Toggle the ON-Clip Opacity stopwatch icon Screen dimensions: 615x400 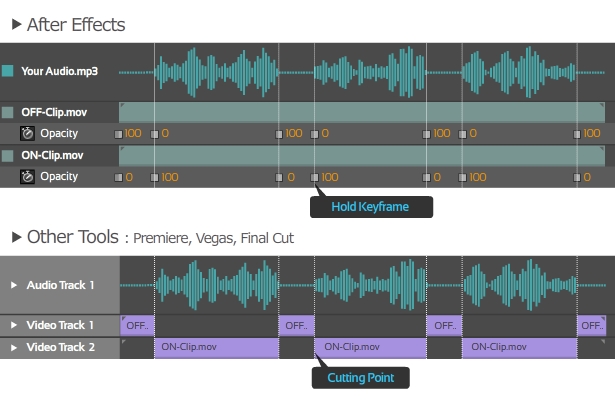pyautogui.click(x=27, y=177)
